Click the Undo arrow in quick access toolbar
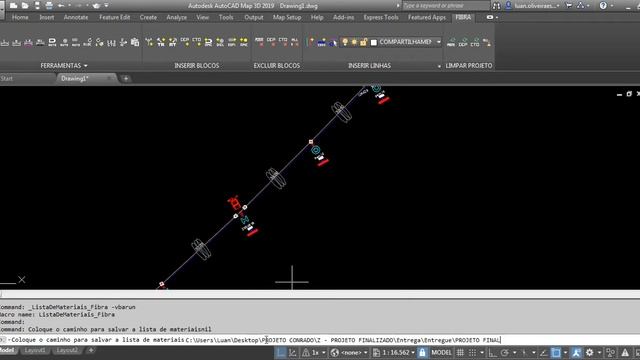Viewport: 640px width, 360px height. pyautogui.click(x=61, y=6)
